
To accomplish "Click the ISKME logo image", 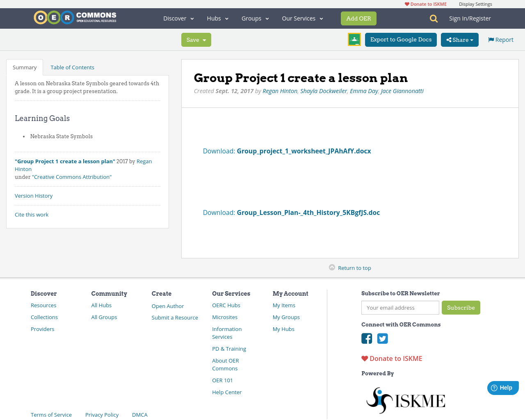I will coord(406,400).
